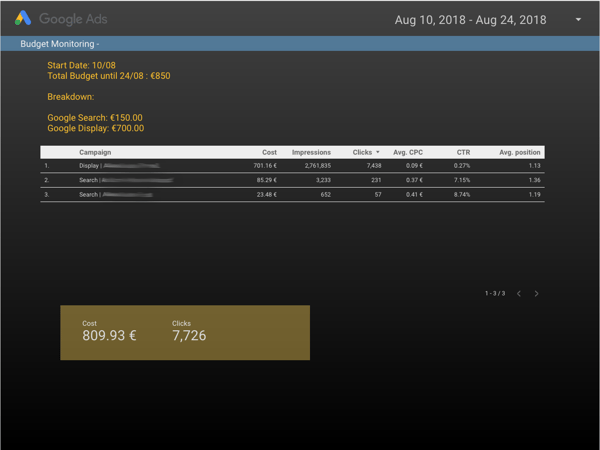The image size is (600, 450).
Task: Click the 1-3 / 3 pagination label
Action: (x=495, y=293)
